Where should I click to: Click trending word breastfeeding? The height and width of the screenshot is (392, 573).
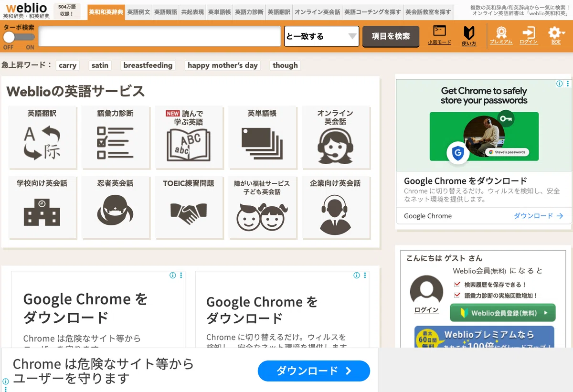coord(148,65)
